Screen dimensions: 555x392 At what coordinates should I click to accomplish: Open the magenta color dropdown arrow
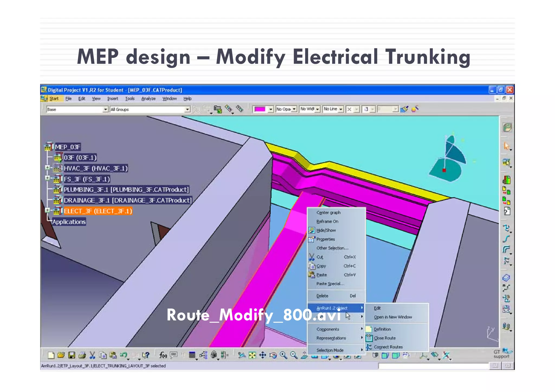(x=270, y=109)
